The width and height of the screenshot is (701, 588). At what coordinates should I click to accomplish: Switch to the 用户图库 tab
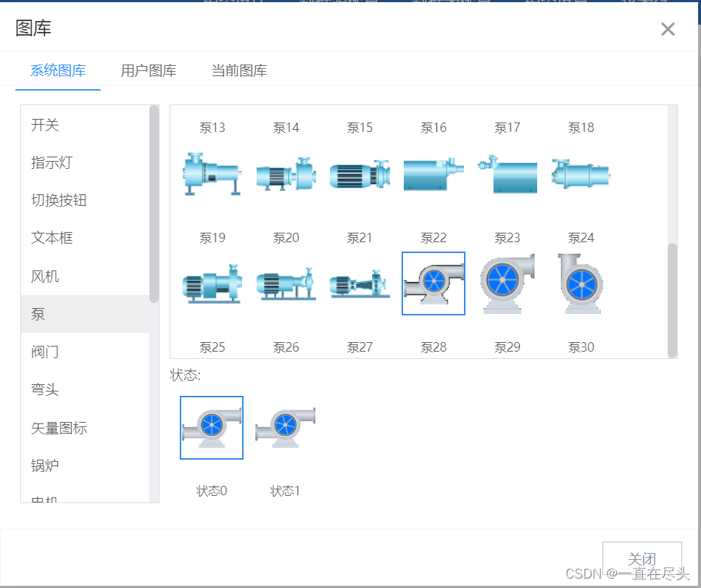(x=148, y=70)
